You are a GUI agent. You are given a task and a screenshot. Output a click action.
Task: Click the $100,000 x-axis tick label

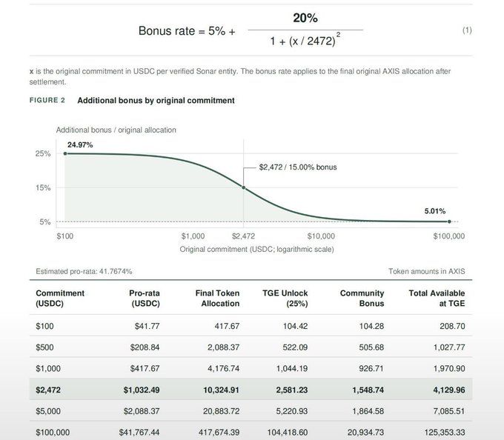coord(448,236)
